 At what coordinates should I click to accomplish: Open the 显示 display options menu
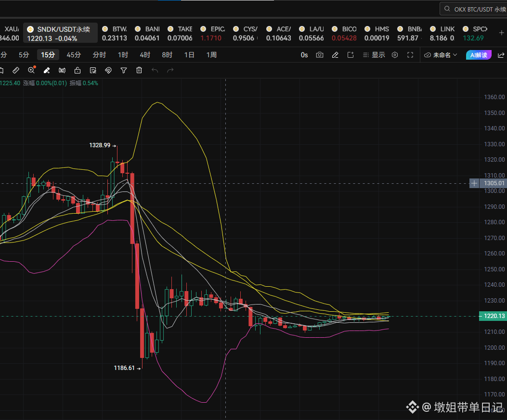(374, 55)
